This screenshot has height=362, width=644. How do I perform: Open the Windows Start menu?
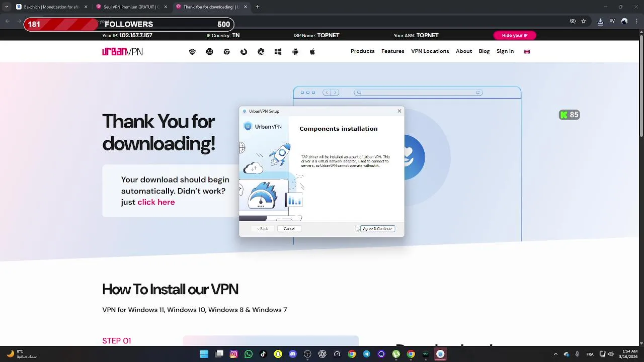(204, 354)
